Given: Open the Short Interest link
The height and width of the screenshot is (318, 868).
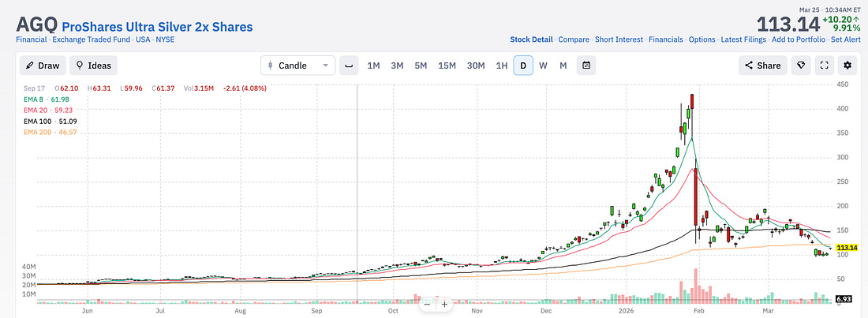Looking at the screenshot, I should click(x=619, y=39).
